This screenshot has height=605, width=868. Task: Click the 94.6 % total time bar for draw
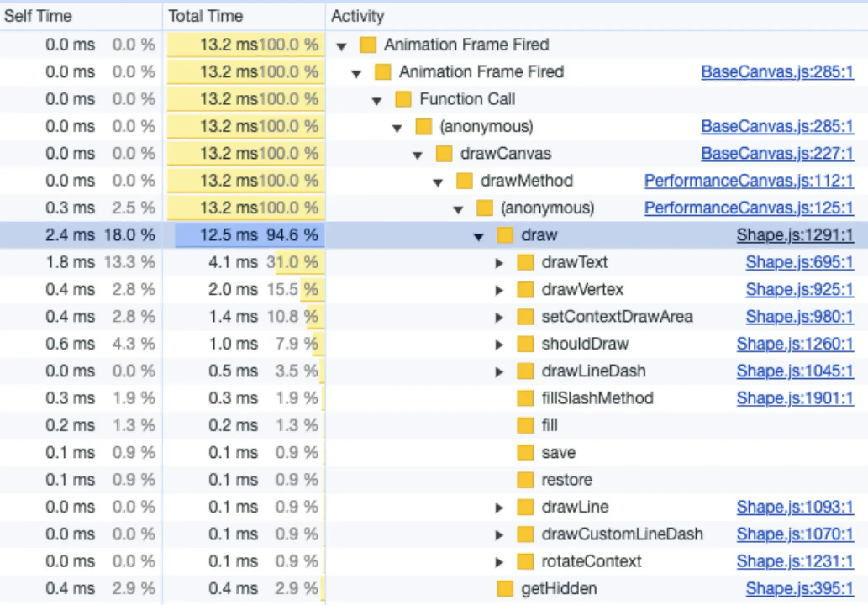click(250, 235)
